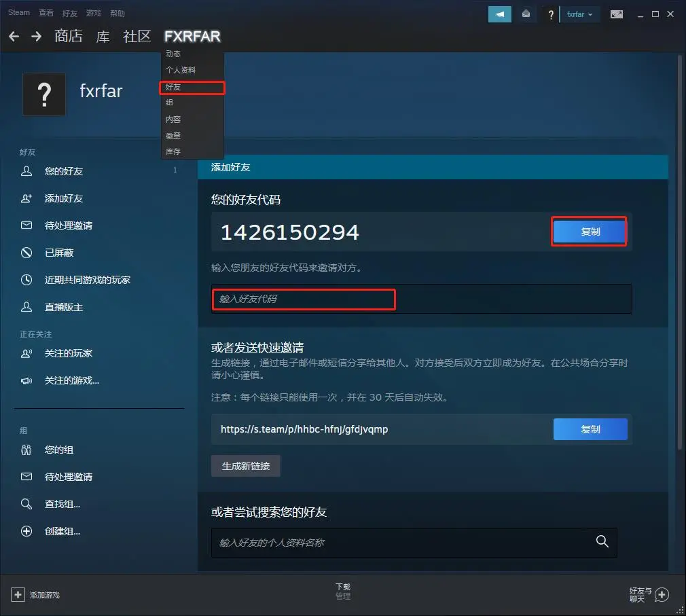Image resolution: width=686 pixels, height=616 pixels.
Task: Focus the 输入好友的个人资料名称 search field
Action: point(414,543)
